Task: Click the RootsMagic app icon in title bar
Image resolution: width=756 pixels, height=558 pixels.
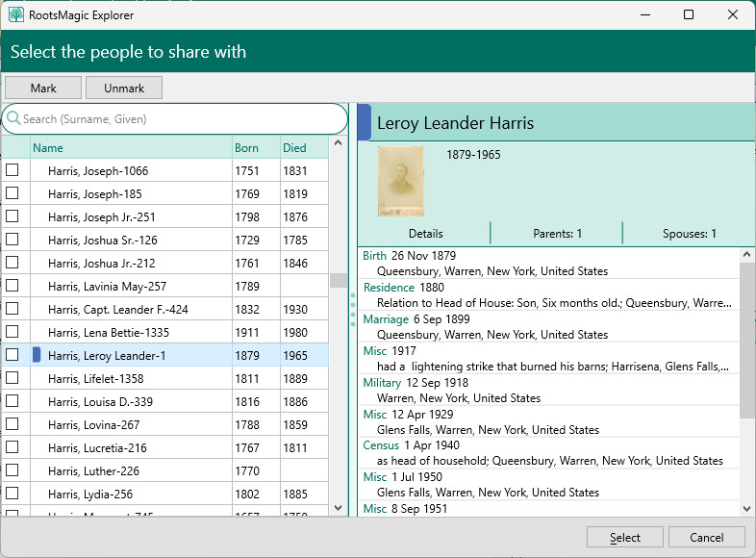Action: click(x=16, y=15)
